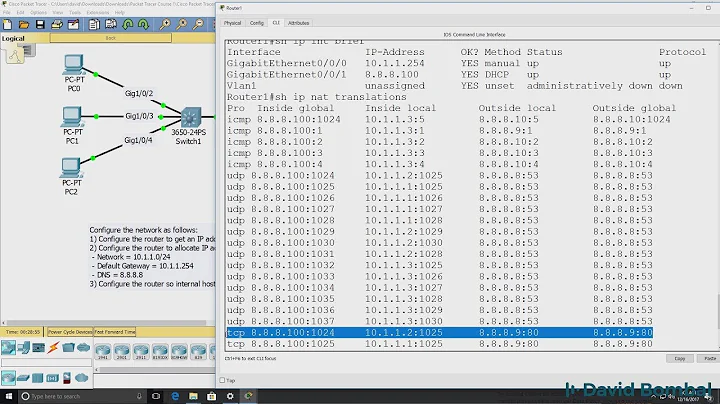The image size is (720, 404).
Task: Switch to the Physical tab in Router1
Action: click(232, 22)
